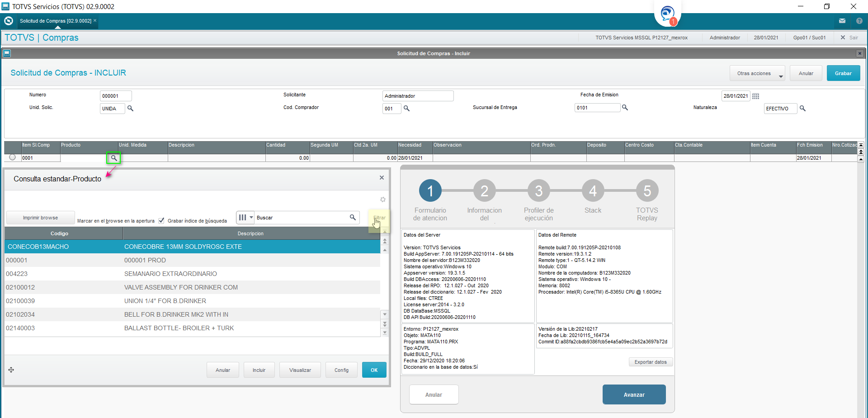Open Naturaleza lookup magnifier
This screenshot has height=418, width=868.
click(x=802, y=109)
